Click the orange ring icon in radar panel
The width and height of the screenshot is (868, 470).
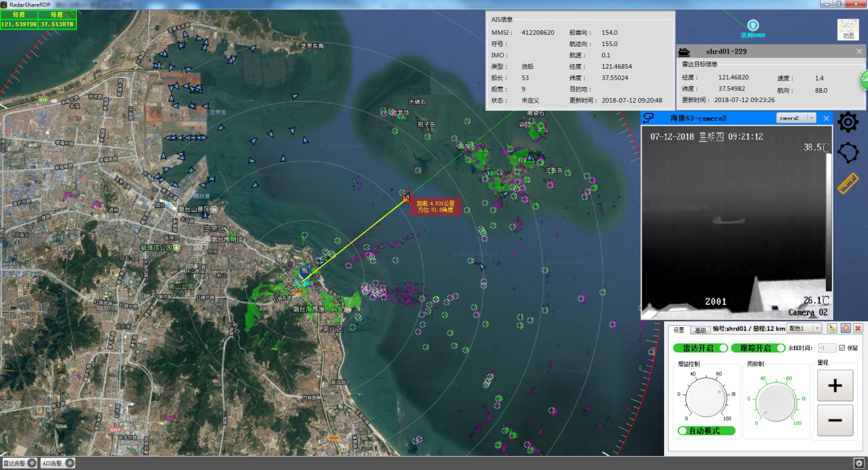click(845, 328)
